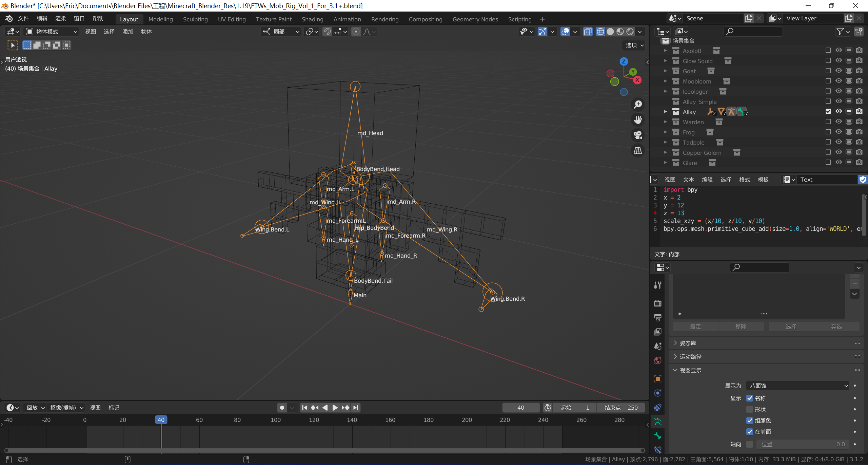Screen dimensions: 868x465
Task: Open the Animation workspace tab
Action: tap(347, 19)
